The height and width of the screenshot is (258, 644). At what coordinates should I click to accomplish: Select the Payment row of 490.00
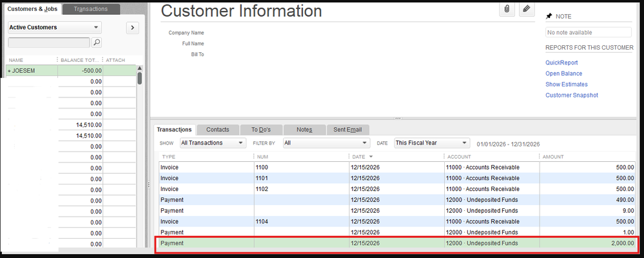[x=398, y=200]
